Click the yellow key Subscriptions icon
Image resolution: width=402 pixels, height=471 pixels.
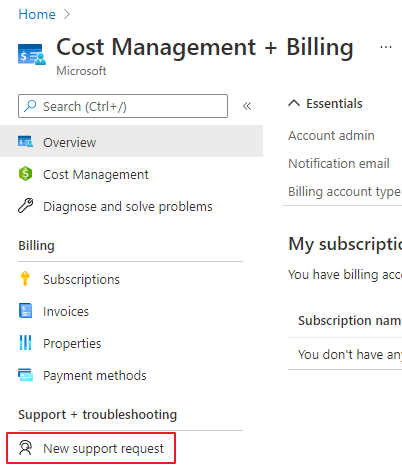[25, 279]
